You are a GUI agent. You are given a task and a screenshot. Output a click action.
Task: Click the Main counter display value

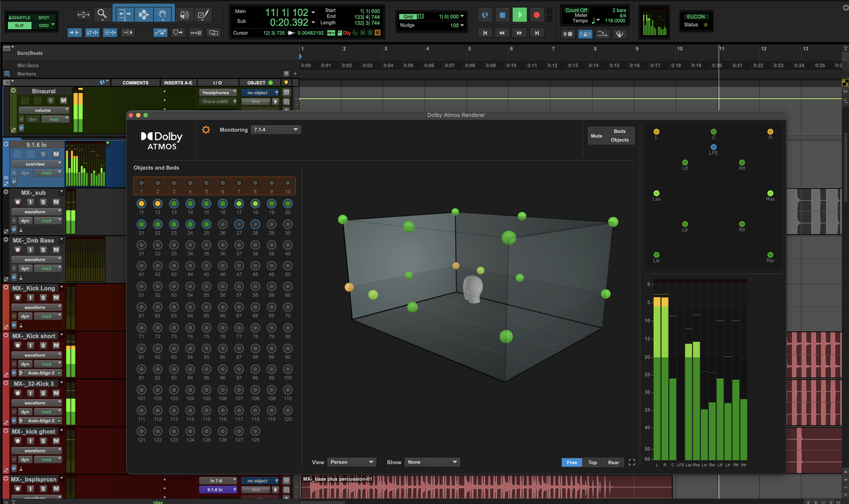click(x=287, y=12)
